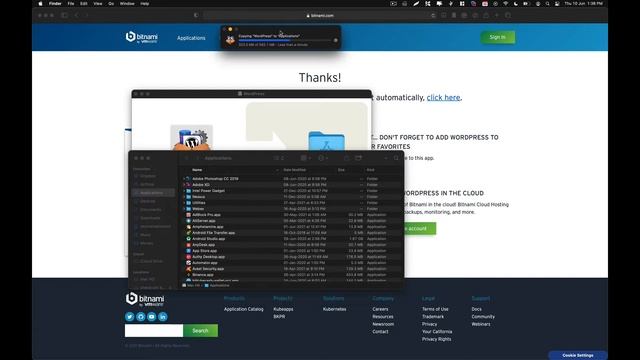Select Avast Security.app row
Image resolution: width=640 pixels, height=360 pixels.
(291, 269)
